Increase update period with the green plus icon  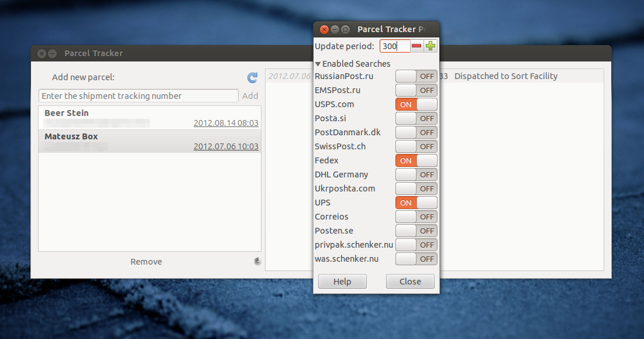(430, 46)
